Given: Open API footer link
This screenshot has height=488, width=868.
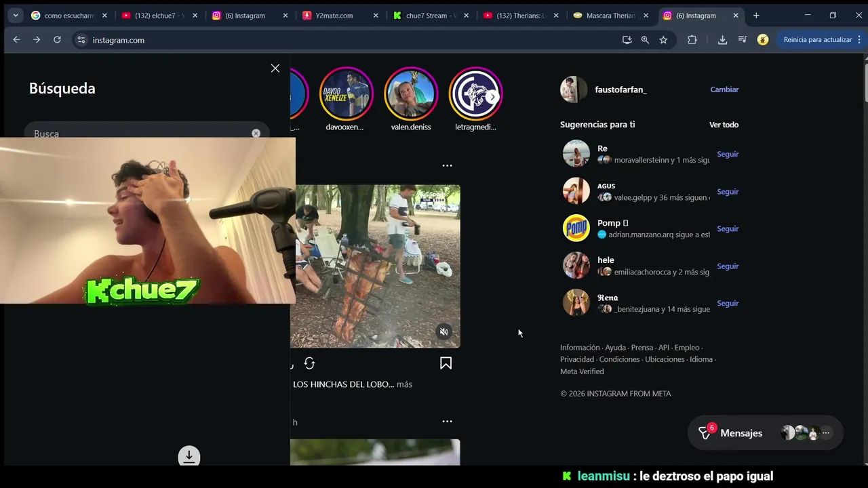Looking at the screenshot, I should tap(664, 348).
